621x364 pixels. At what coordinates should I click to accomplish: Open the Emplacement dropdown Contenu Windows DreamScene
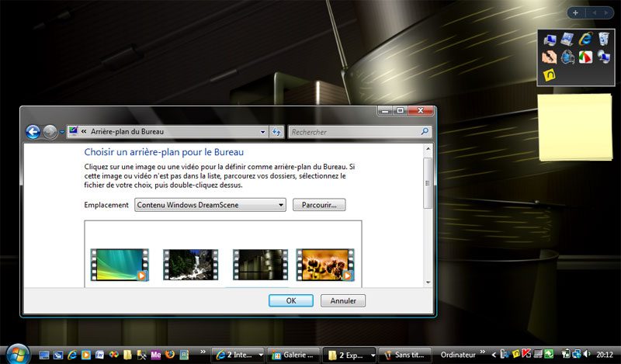210,205
